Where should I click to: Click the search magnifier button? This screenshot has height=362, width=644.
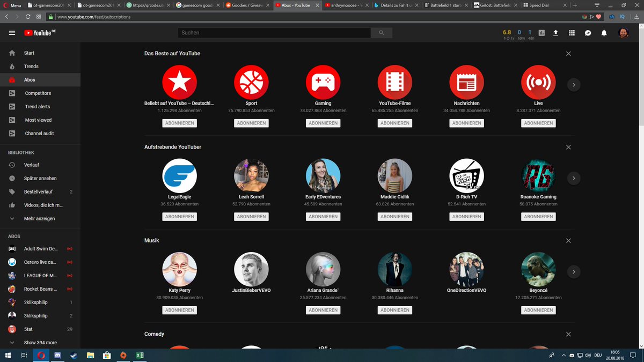pos(381,33)
